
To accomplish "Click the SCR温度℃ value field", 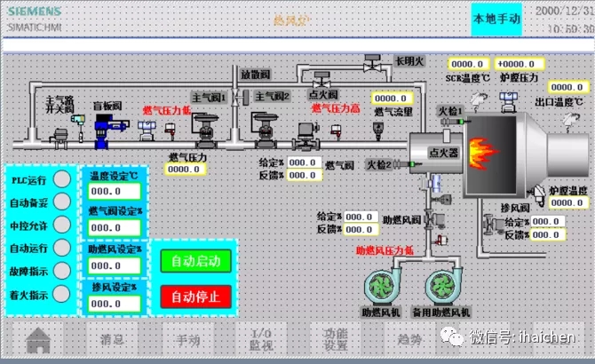I will point(468,64).
